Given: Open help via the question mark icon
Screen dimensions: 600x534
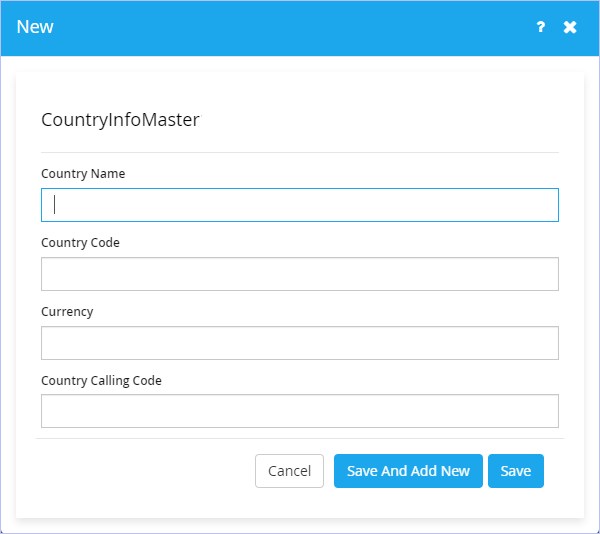Looking at the screenshot, I should click(540, 27).
